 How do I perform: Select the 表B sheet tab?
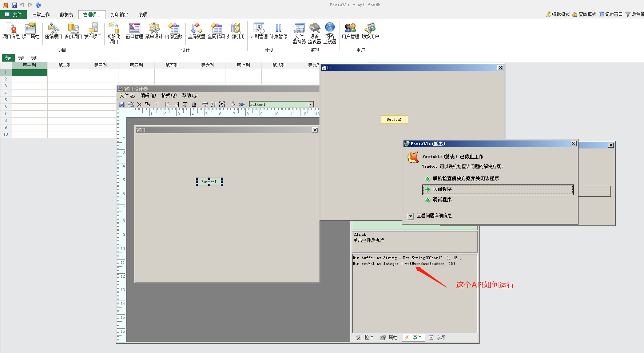[x=21, y=57]
